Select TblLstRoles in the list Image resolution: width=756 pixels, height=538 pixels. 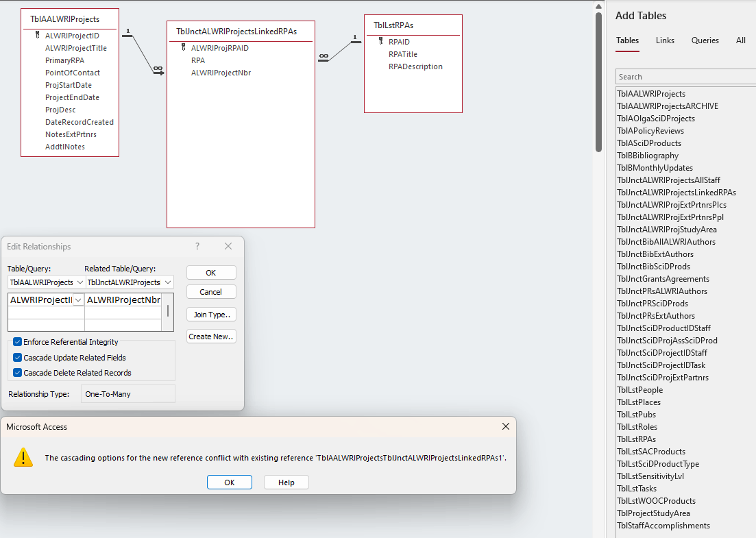pos(637,427)
